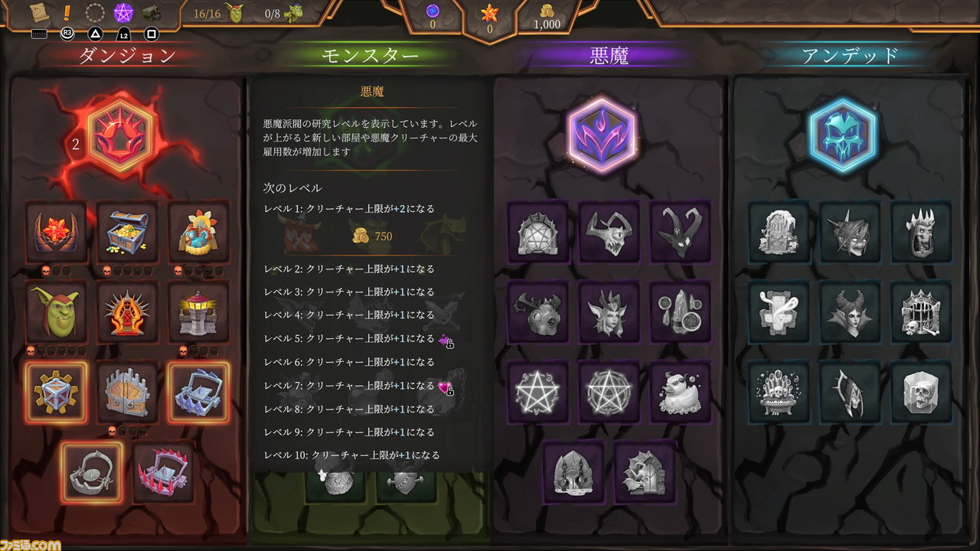980x551 pixels.
Task: Choose the tombstone undead room icon
Action: (779, 232)
